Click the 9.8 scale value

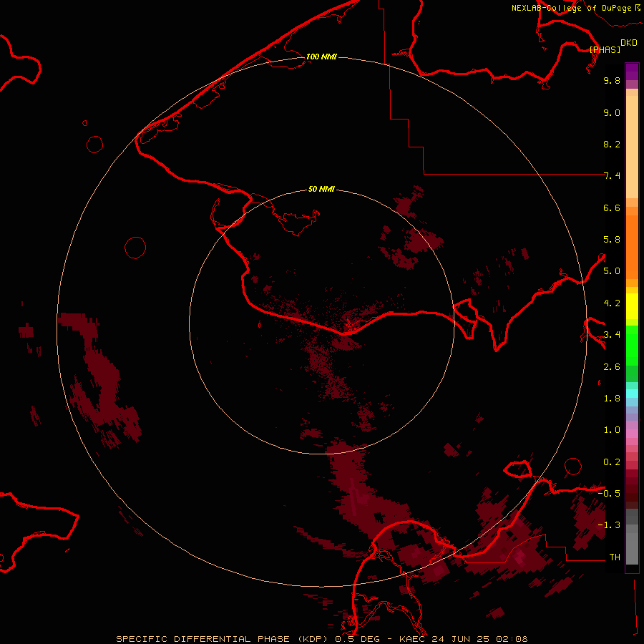click(x=612, y=80)
